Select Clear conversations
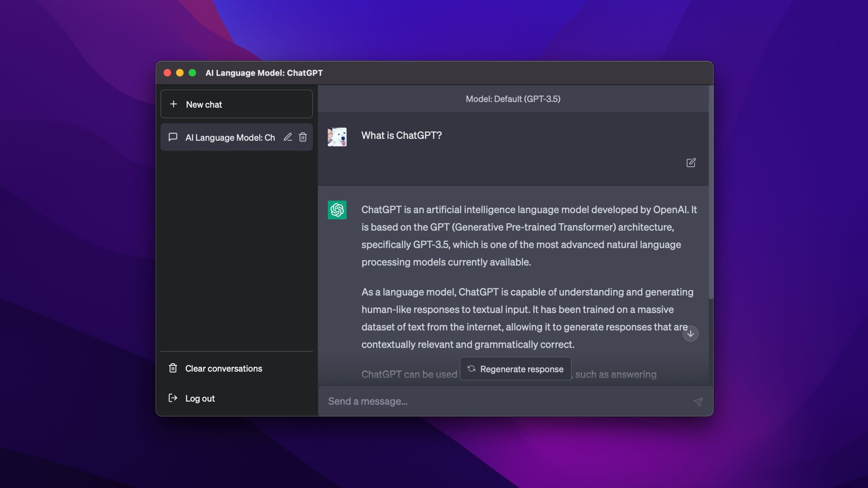Viewport: 868px width, 488px height. pos(224,368)
